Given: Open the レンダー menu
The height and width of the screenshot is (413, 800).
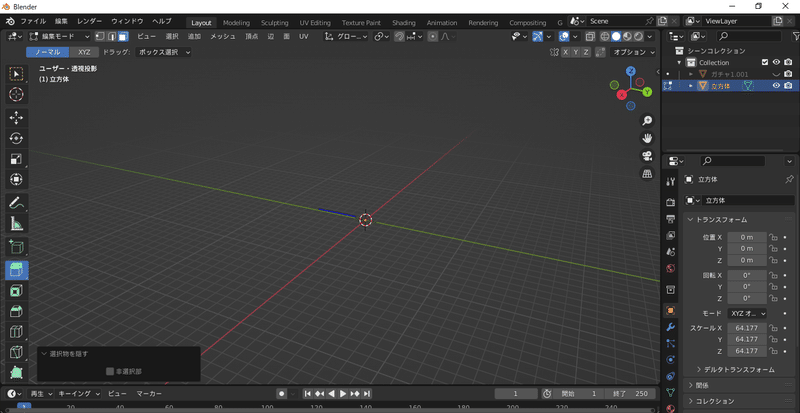Looking at the screenshot, I should pos(89,21).
